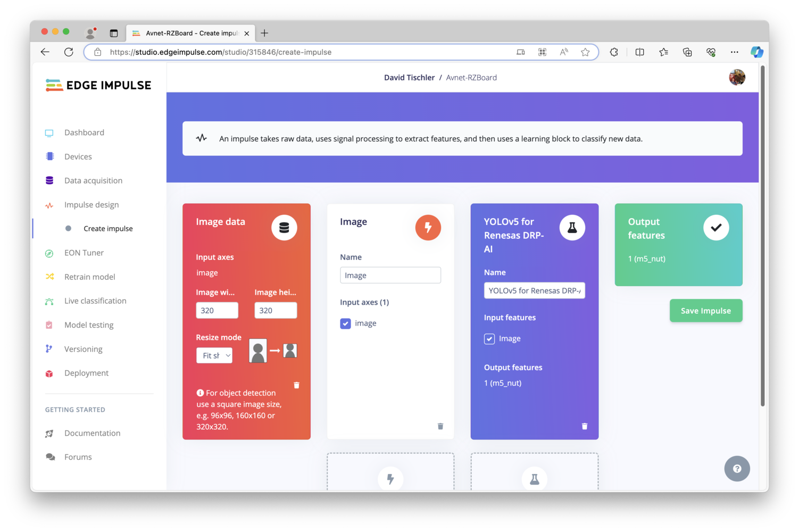Delete the YOLOv5 learning block
This screenshot has height=532, width=799.
pyautogui.click(x=585, y=426)
